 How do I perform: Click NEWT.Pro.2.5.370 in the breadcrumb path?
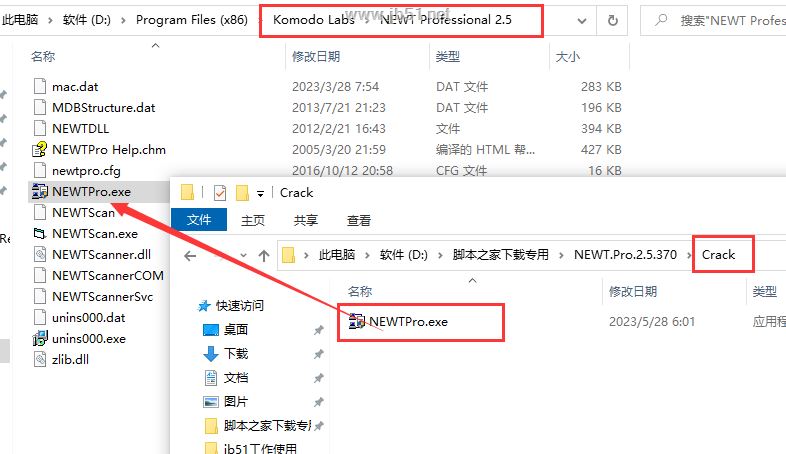coord(625,255)
